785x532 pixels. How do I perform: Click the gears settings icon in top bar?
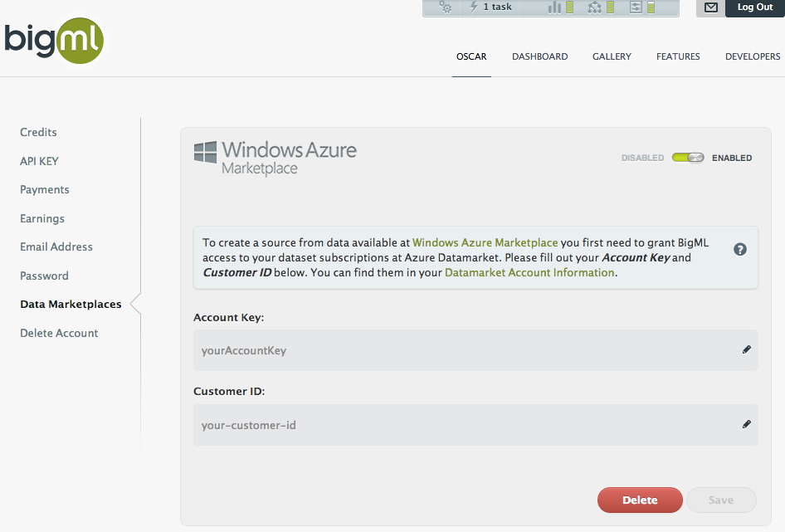coord(446,7)
